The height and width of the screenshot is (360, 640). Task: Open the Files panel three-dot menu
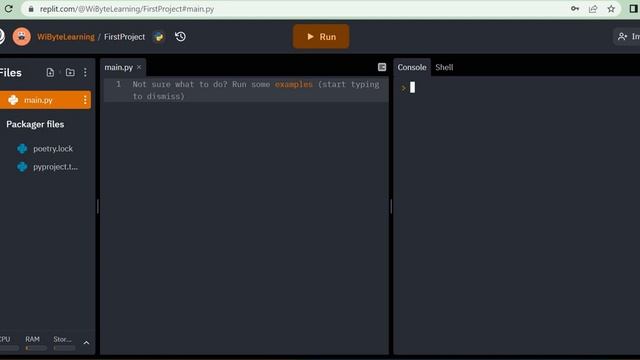click(85, 73)
